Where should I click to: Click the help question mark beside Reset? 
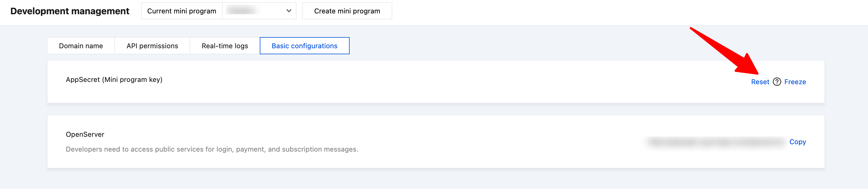pyautogui.click(x=777, y=82)
